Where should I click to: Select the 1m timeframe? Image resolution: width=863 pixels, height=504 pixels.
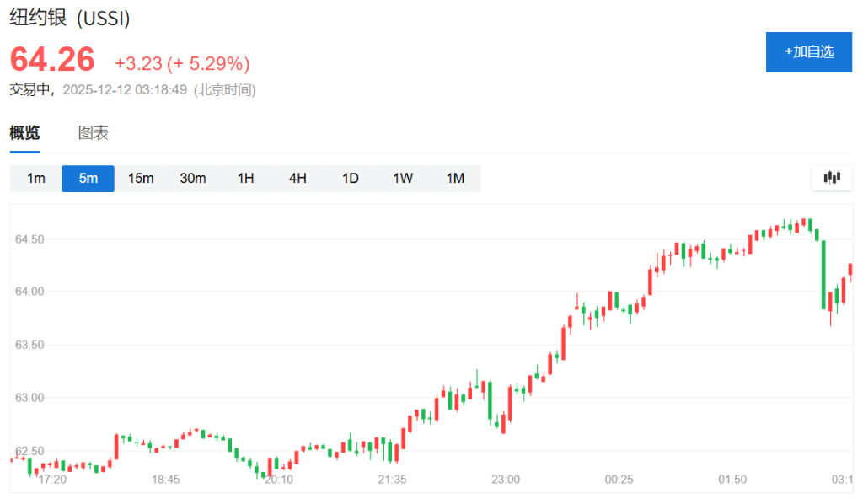tap(35, 178)
